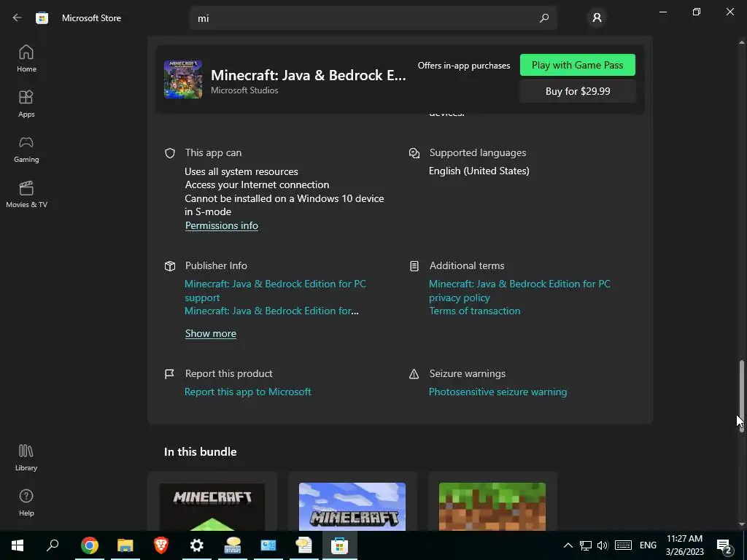Open Home in the sidebar
The height and width of the screenshot is (560, 747).
tap(26, 58)
